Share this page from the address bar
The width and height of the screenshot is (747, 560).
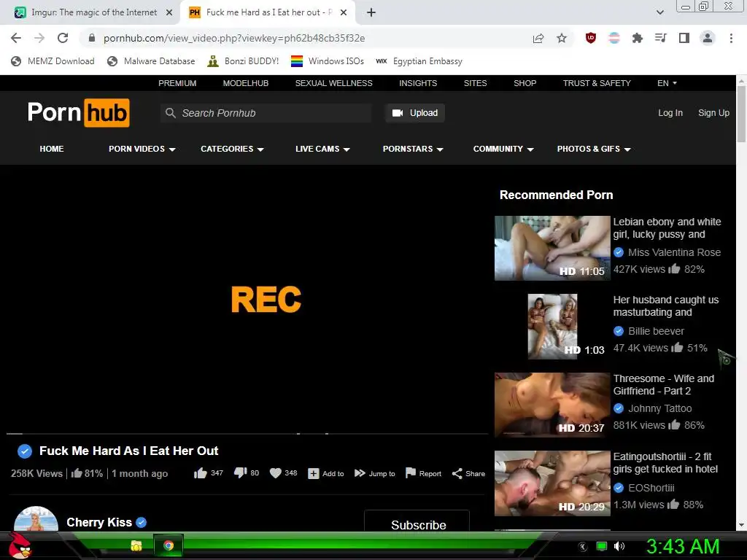point(538,38)
